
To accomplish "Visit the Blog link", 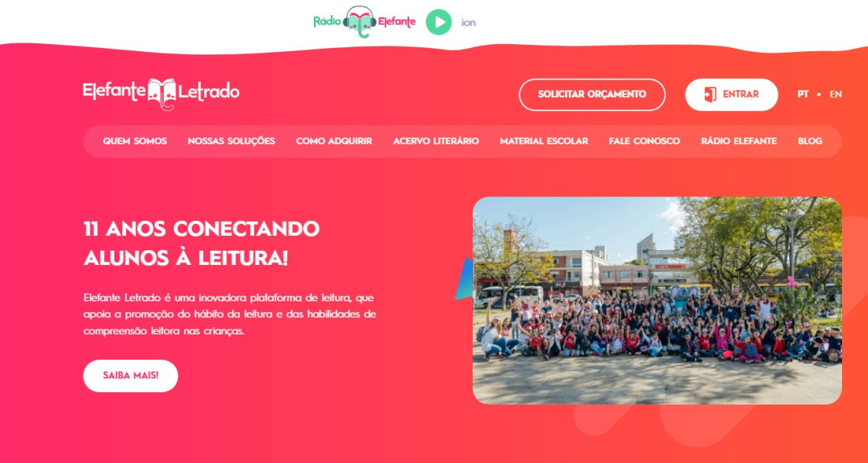I will (810, 141).
